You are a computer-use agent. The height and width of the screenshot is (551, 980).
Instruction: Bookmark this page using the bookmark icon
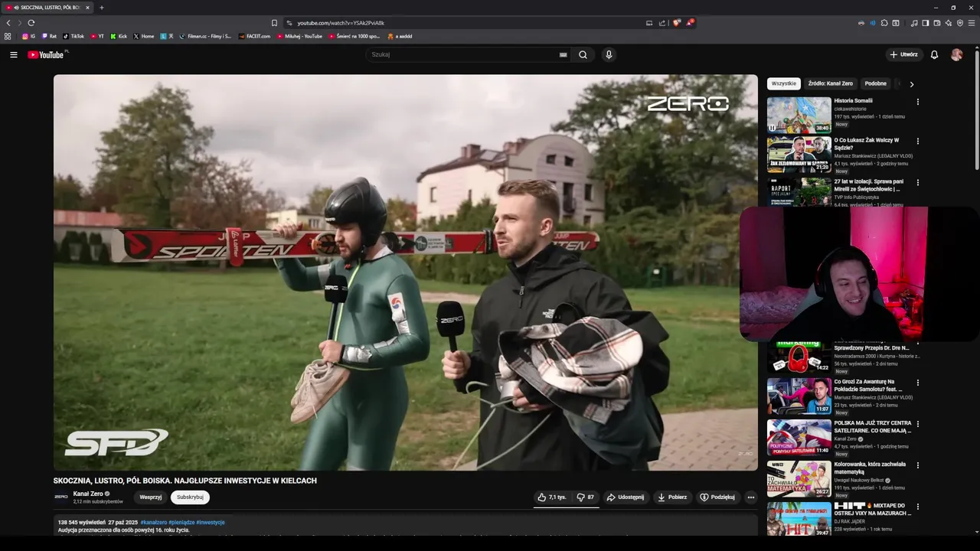274,23
